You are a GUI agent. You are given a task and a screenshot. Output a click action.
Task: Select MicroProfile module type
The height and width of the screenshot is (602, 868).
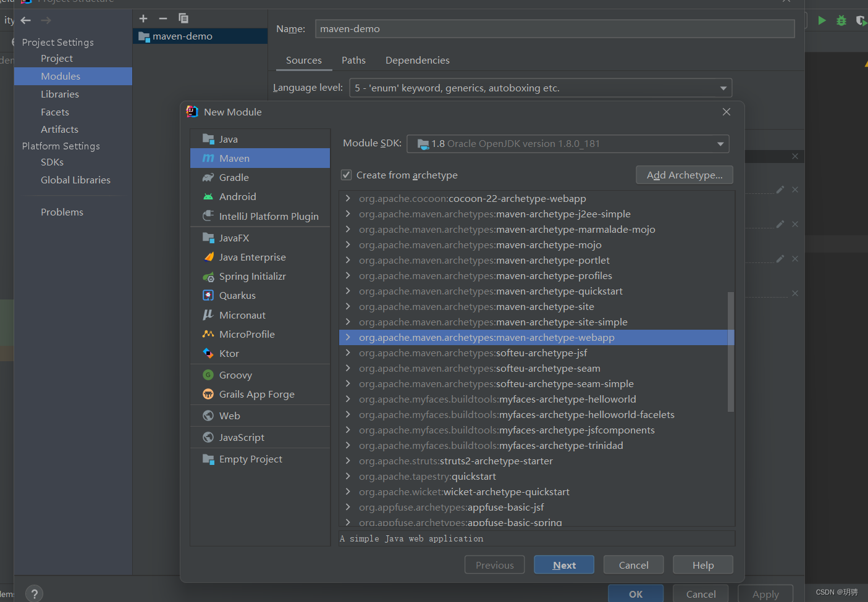coord(260,334)
